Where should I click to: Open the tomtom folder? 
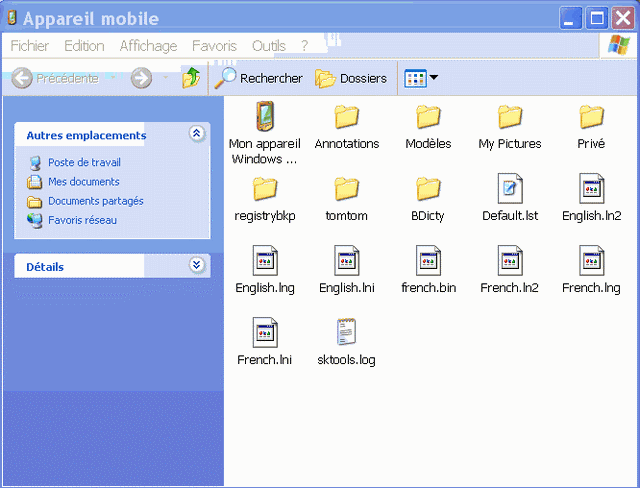pyautogui.click(x=346, y=189)
